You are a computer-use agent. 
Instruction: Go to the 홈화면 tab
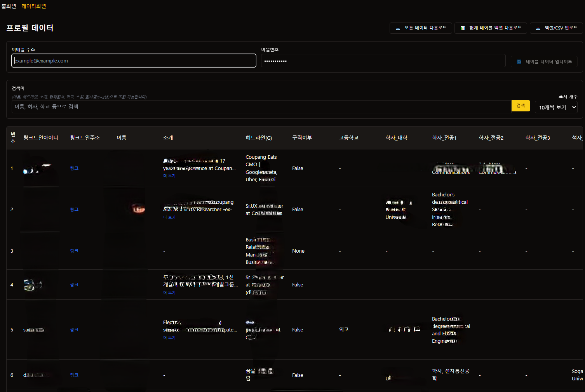tap(9, 6)
